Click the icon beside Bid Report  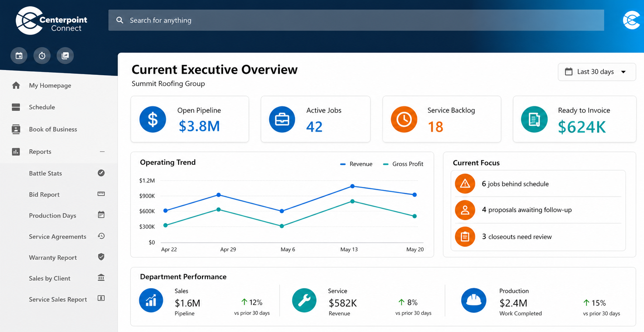coord(101,194)
